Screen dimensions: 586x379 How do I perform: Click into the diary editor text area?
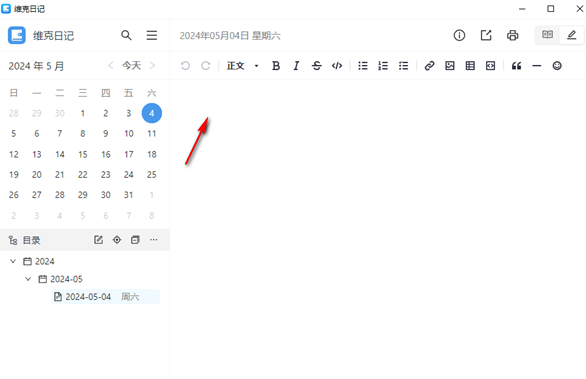click(x=378, y=229)
